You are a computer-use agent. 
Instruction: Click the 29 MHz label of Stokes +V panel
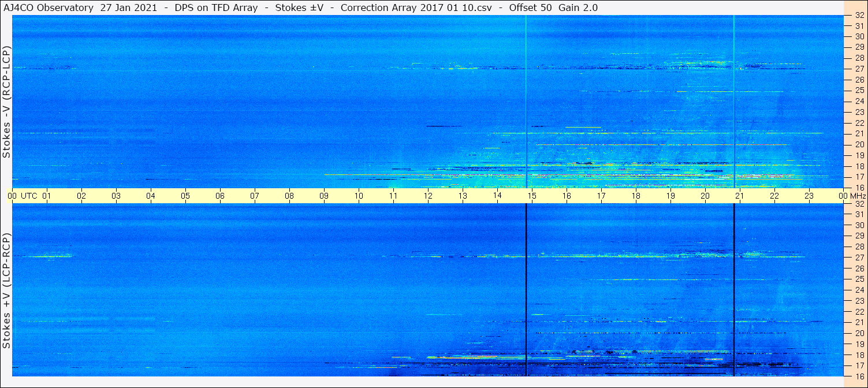coord(859,236)
